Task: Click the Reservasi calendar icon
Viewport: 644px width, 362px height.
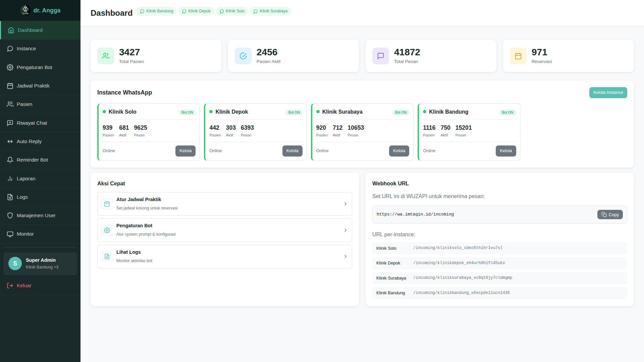Action: point(518,56)
